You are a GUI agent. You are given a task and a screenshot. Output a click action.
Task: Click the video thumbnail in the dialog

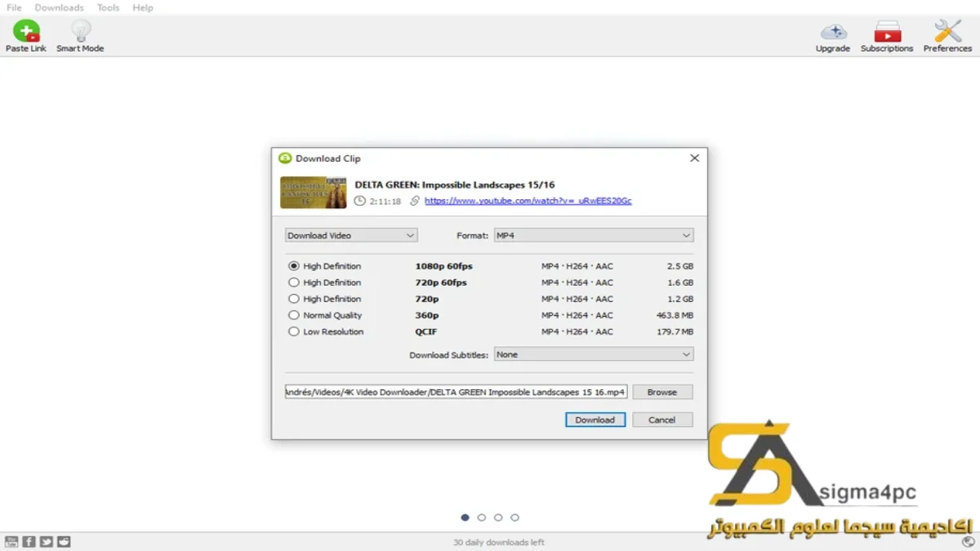click(x=314, y=193)
